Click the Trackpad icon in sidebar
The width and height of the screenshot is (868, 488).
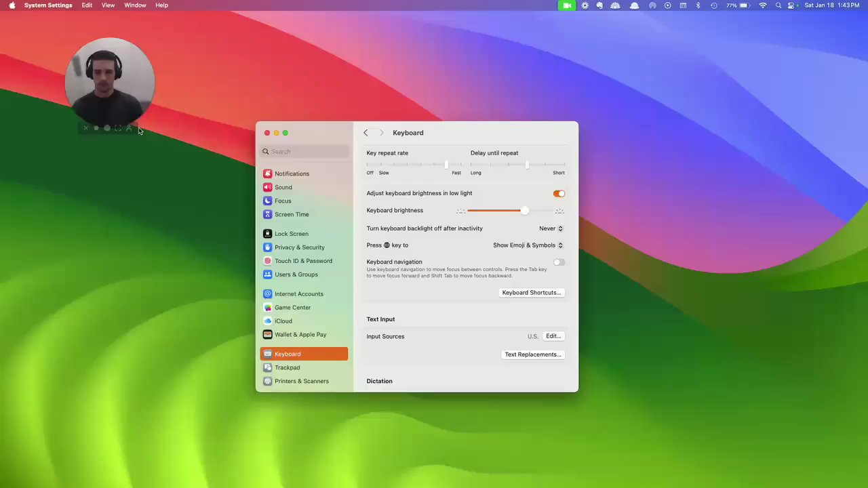pyautogui.click(x=268, y=367)
